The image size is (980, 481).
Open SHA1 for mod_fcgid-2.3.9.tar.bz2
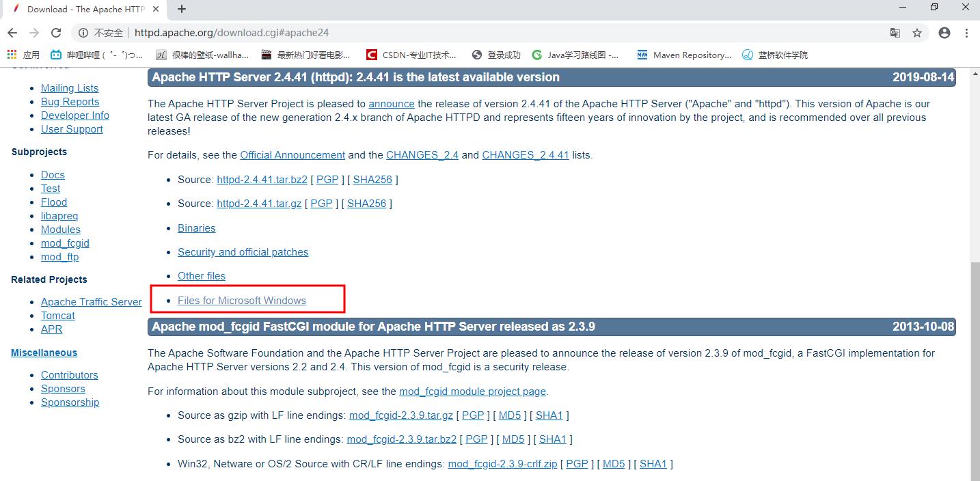tap(553, 439)
